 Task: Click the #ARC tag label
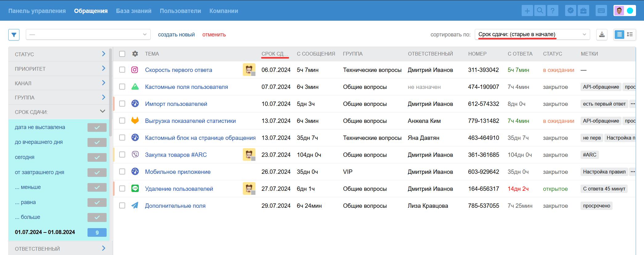coord(589,155)
